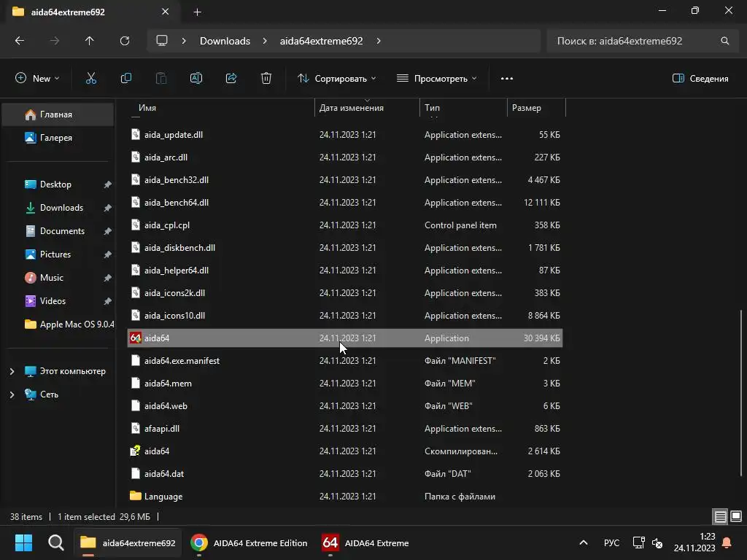Unpin Downloads from quick access
Screen dimensions: 747x560
click(x=108, y=208)
